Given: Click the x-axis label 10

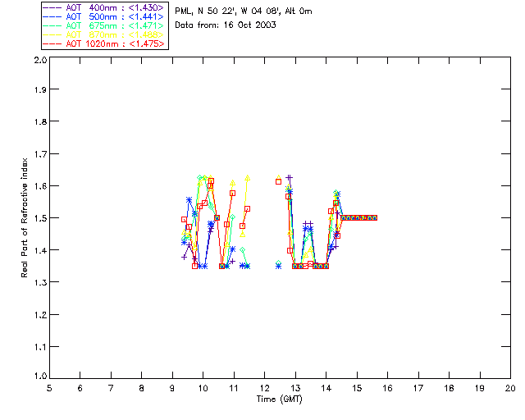Looking at the screenshot, I should (203, 388).
